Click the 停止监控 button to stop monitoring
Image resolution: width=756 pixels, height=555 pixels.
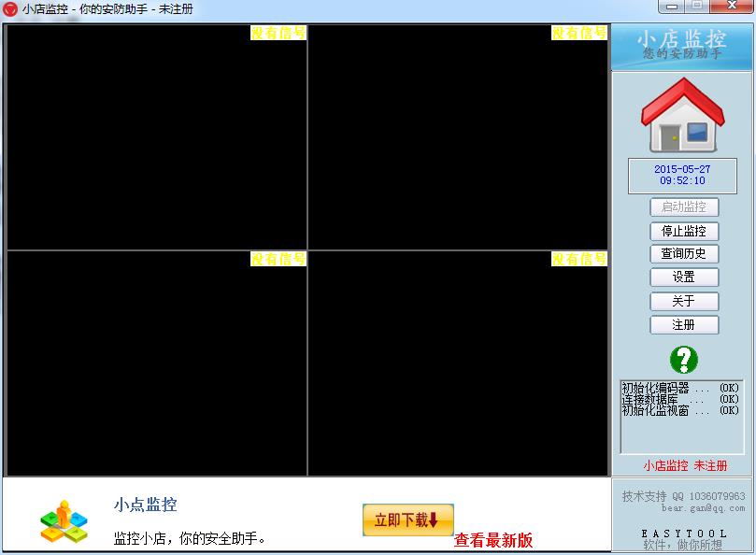click(683, 231)
